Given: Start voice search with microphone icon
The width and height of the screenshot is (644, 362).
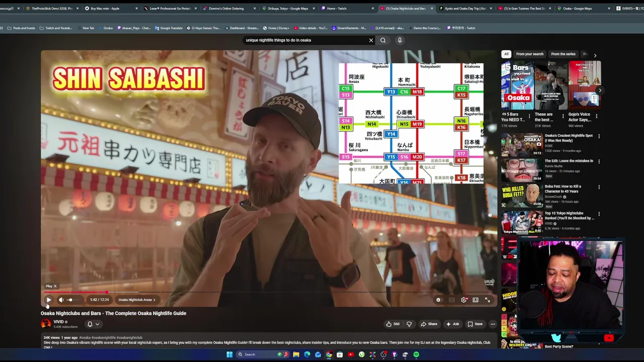Looking at the screenshot, I should tap(400, 40).
